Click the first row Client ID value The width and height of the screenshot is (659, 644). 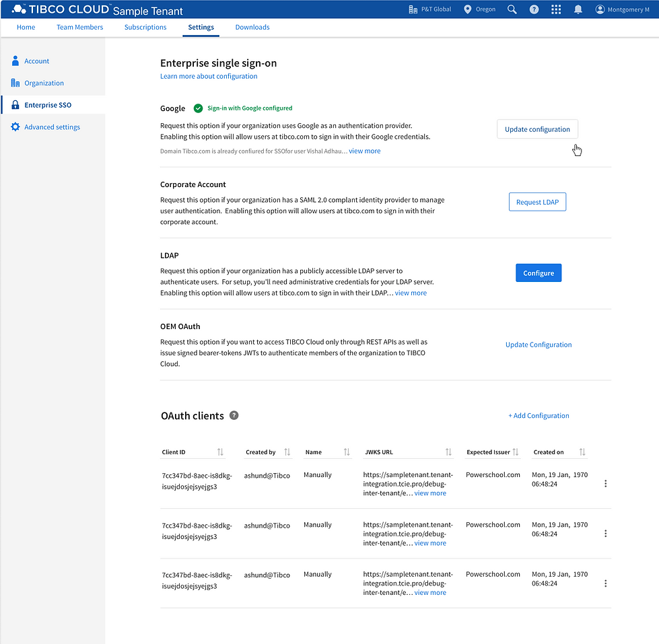[197, 481]
